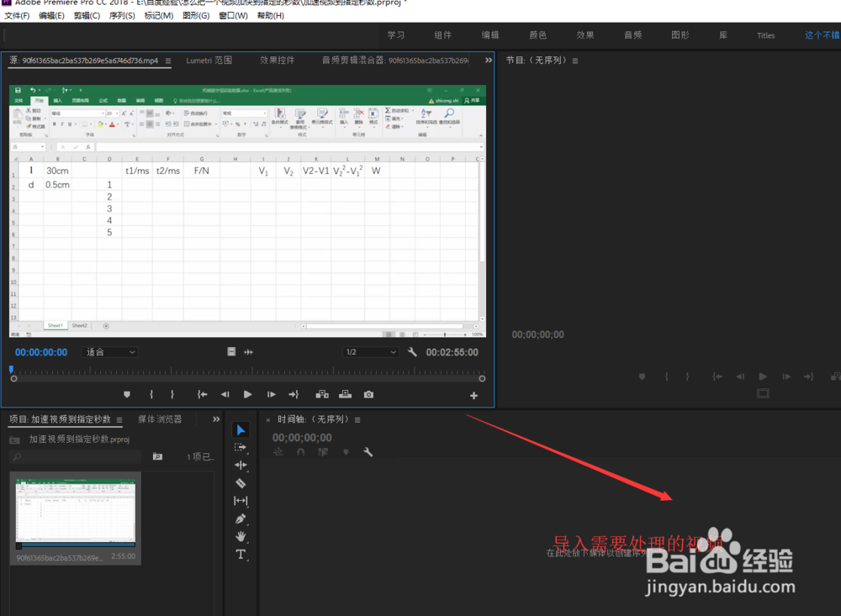The height and width of the screenshot is (616, 841).
Task: Select the Track Select Forward tool
Action: click(241, 447)
